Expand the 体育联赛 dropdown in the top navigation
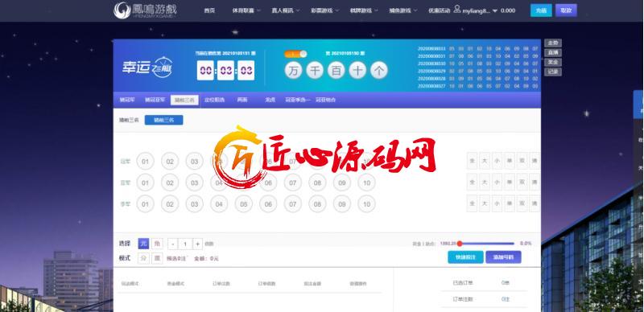The height and width of the screenshot is (312, 644). pos(246,10)
